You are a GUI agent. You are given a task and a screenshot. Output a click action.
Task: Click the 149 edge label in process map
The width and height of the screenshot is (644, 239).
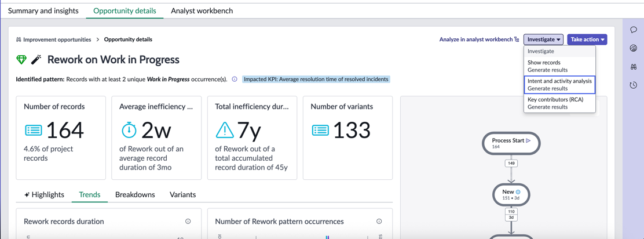click(511, 164)
